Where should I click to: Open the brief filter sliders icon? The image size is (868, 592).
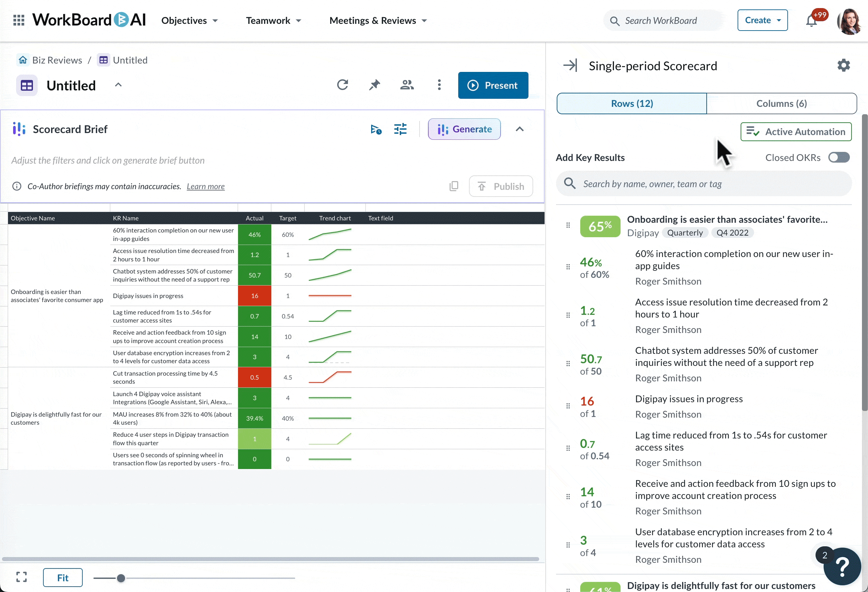400,129
